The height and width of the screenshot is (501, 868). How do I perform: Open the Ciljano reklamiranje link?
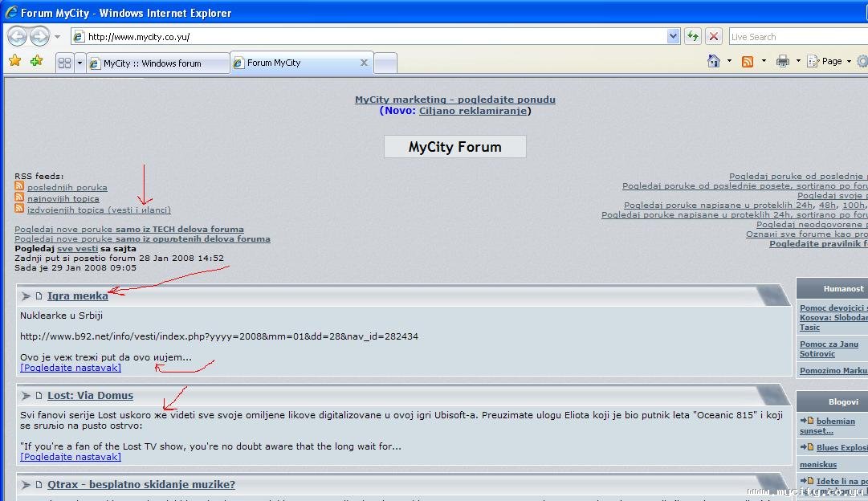click(x=473, y=111)
